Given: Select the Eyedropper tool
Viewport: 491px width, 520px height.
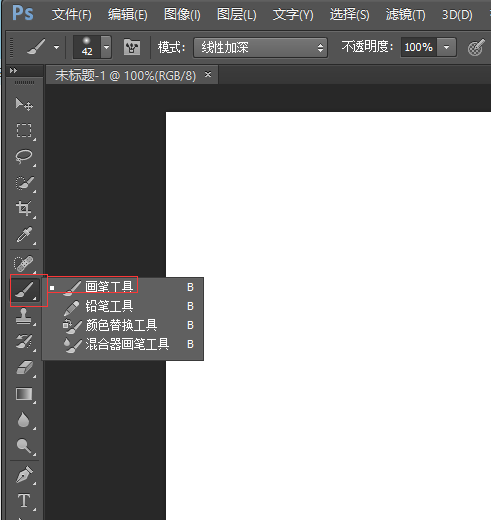Looking at the screenshot, I should click(24, 235).
